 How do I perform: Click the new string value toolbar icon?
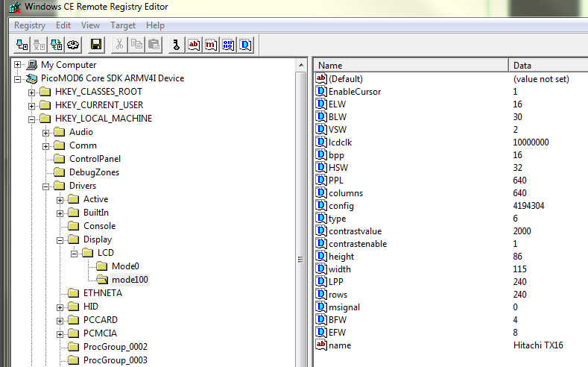point(194,45)
